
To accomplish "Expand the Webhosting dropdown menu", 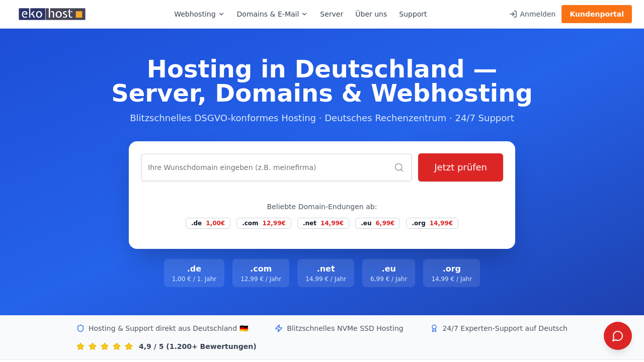I will 199,14.
